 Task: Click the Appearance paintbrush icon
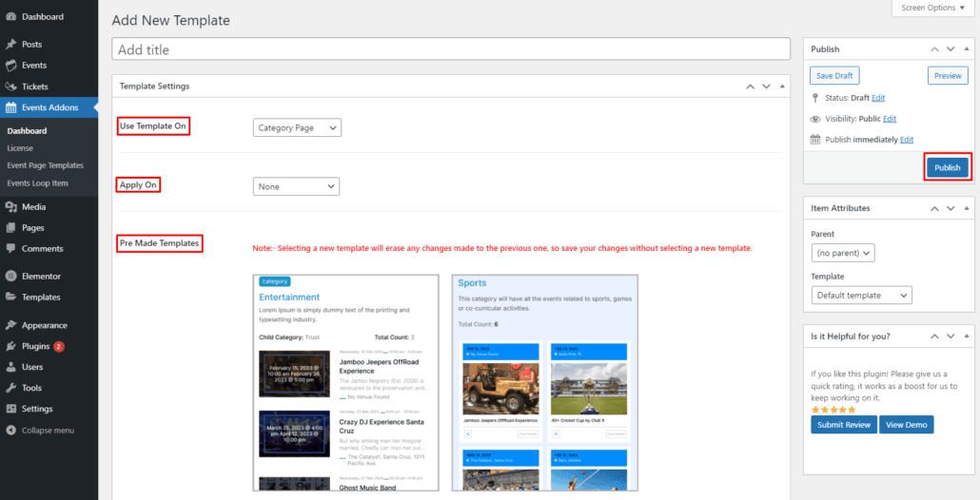coord(10,325)
